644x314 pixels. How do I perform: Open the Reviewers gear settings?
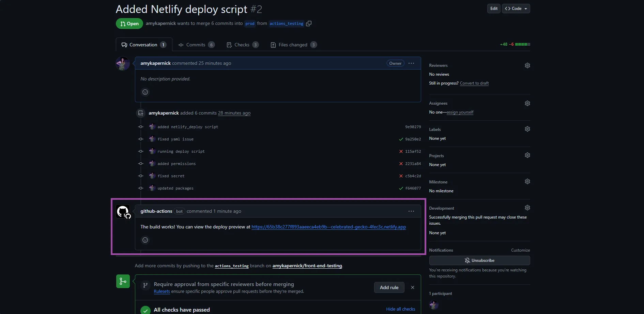pos(527,65)
